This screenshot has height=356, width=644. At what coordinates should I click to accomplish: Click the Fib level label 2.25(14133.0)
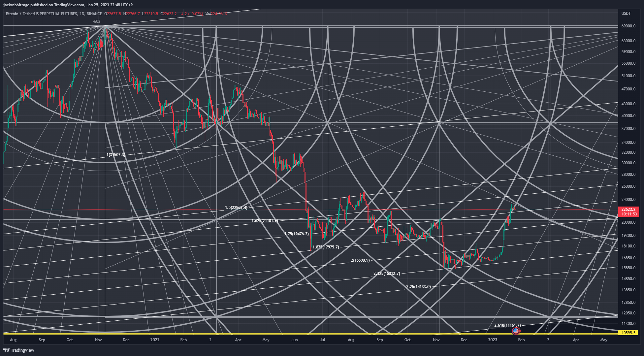point(418,287)
